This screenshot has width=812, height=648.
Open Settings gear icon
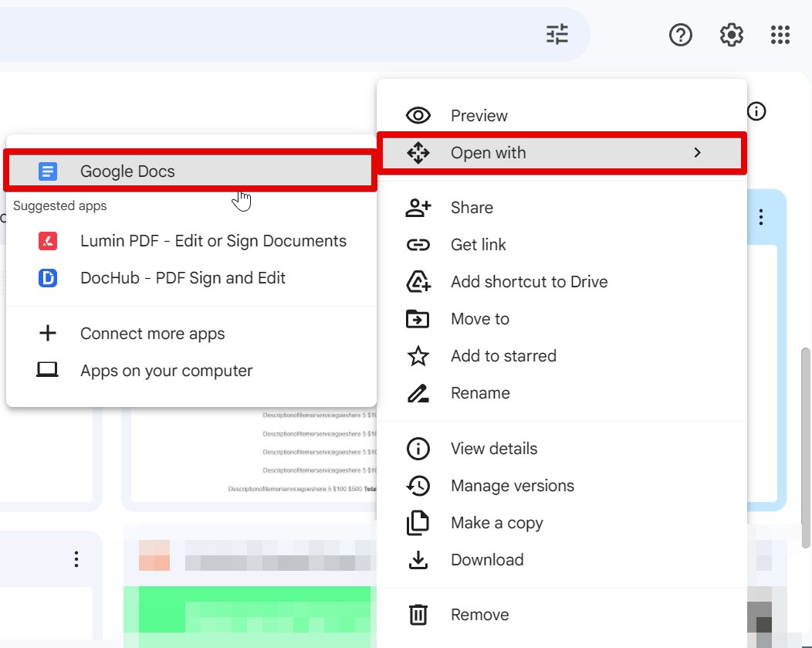[x=731, y=35]
